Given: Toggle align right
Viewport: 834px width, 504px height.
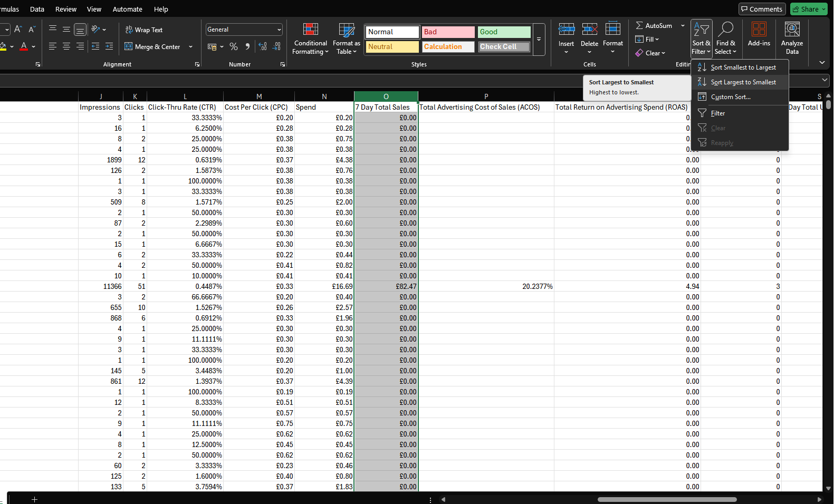Looking at the screenshot, I should pyautogui.click(x=80, y=46).
